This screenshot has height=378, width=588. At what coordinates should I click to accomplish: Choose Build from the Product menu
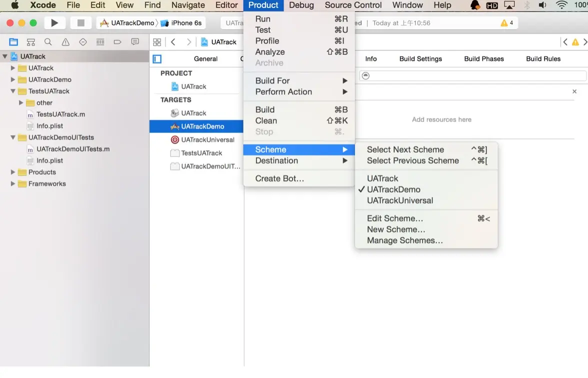click(x=299, y=110)
